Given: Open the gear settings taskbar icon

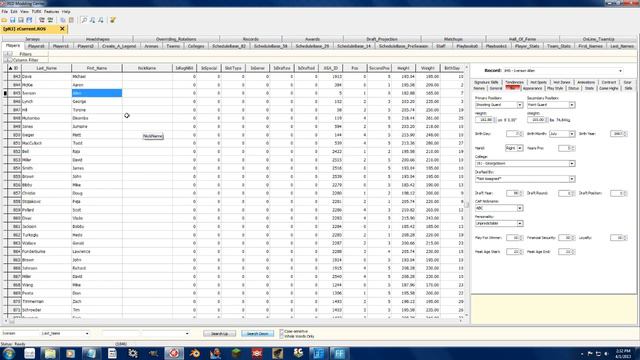Looking at the screenshot, I should tap(133, 353).
